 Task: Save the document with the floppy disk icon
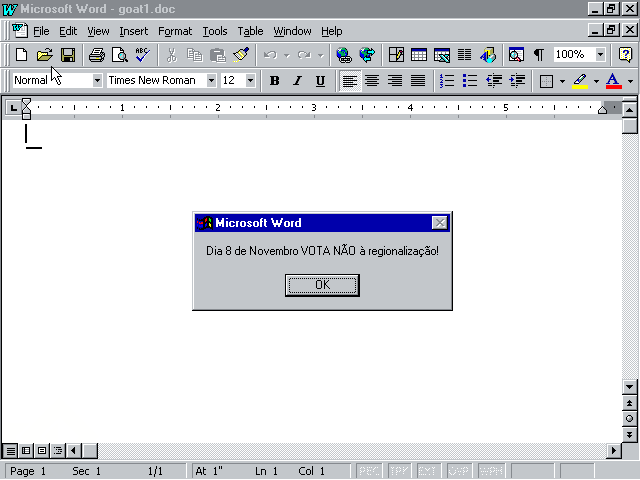pos(68,55)
